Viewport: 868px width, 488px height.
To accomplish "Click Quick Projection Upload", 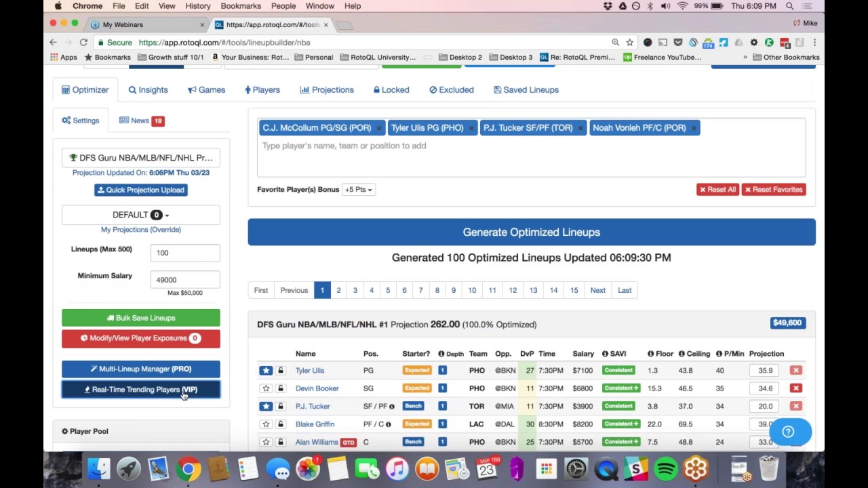I will point(141,190).
